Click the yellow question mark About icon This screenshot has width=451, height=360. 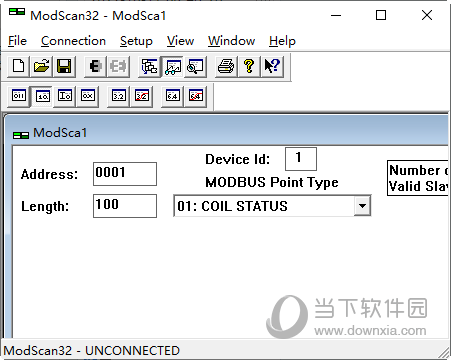249,66
